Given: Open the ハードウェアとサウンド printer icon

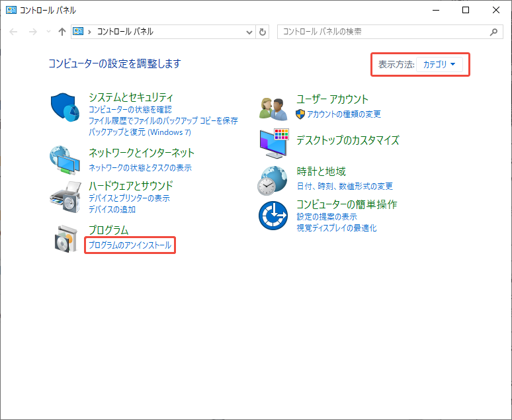Looking at the screenshot, I should (65, 197).
